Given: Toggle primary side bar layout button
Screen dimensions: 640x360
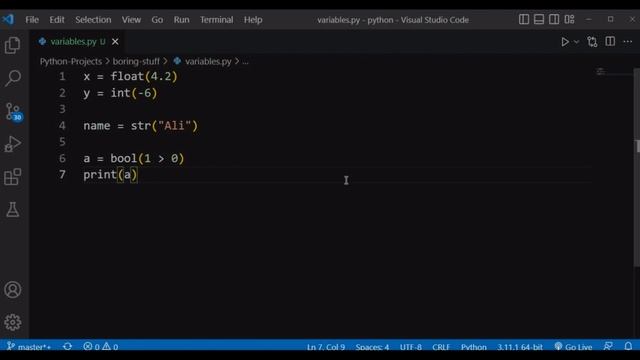Looking at the screenshot, I should (524, 19).
